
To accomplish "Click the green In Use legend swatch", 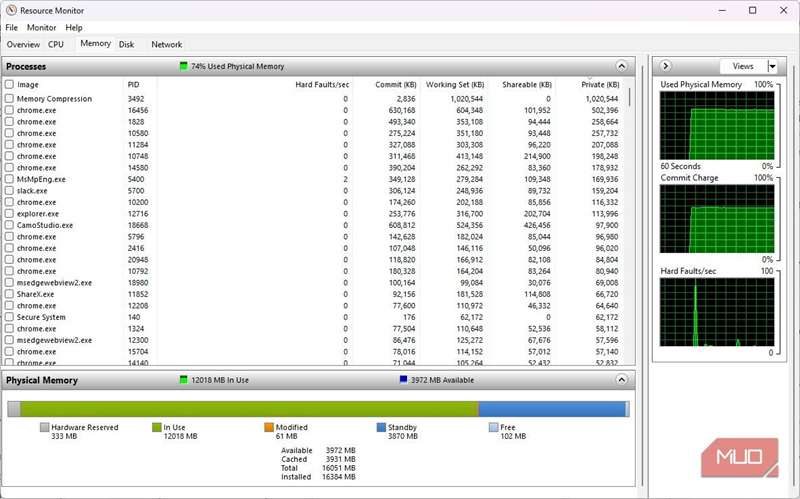I will (x=157, y=427).
